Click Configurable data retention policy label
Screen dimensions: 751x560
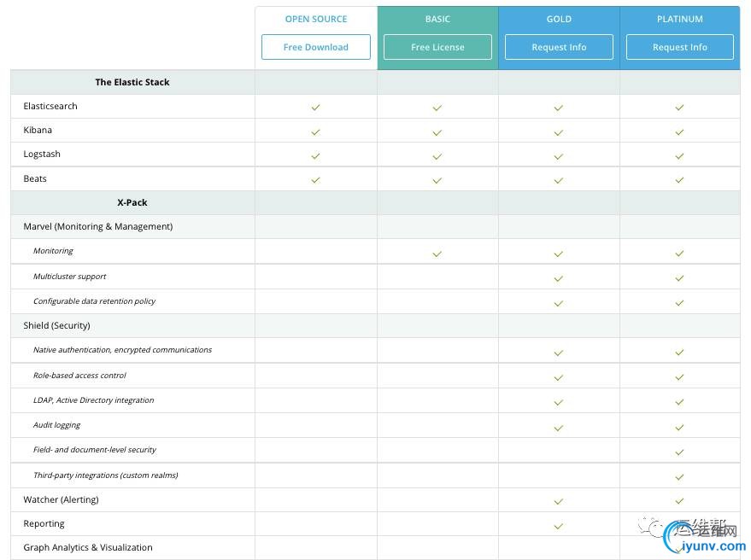[x=94, y=301]
